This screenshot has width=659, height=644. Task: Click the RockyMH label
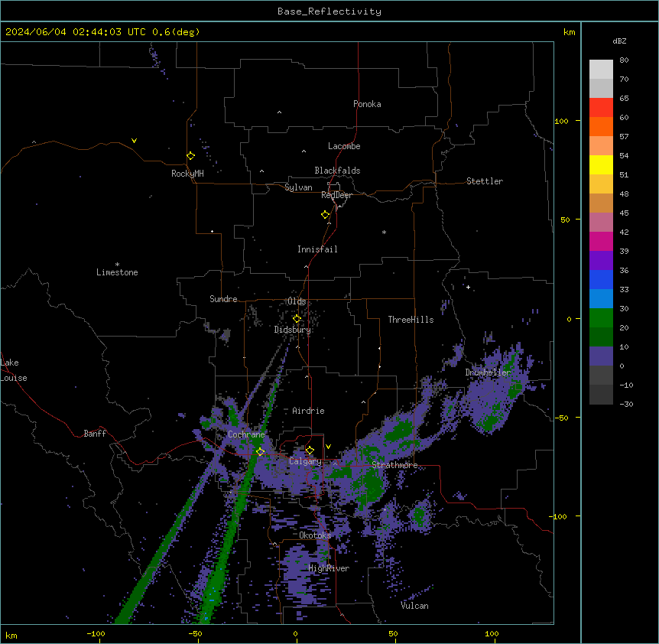tap(187, 174)
